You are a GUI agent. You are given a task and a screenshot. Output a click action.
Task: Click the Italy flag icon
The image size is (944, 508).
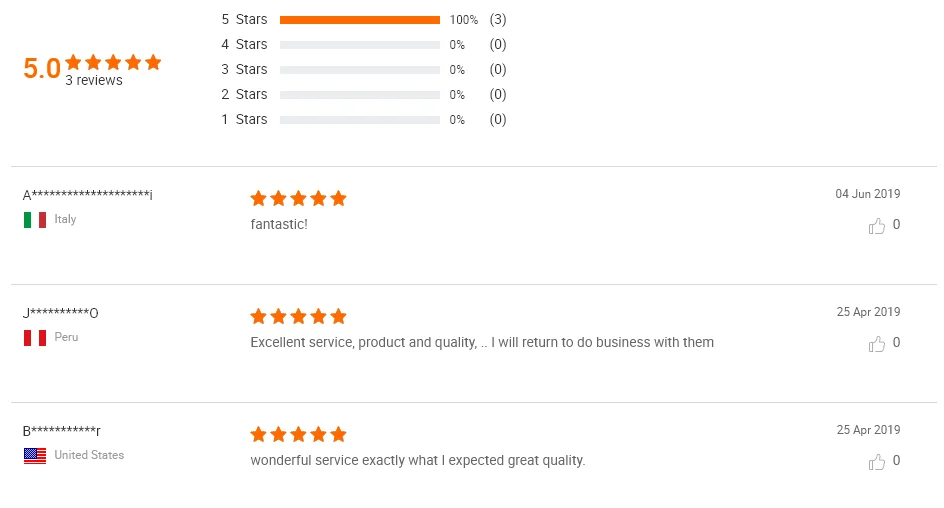[35, 220]
